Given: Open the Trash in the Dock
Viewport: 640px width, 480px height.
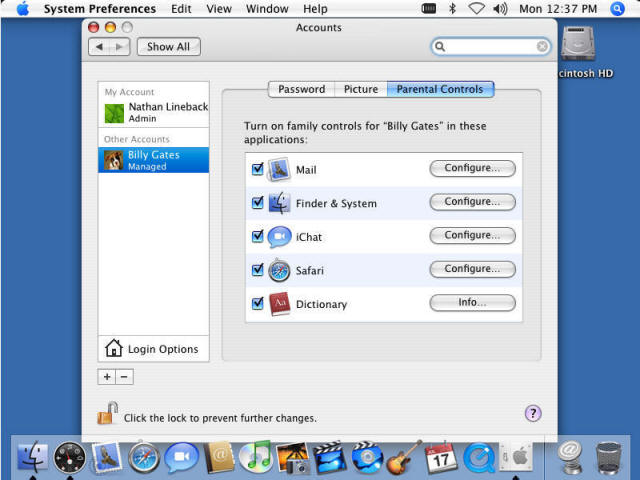Looking at the screenshot, I should tap(608, 458).
